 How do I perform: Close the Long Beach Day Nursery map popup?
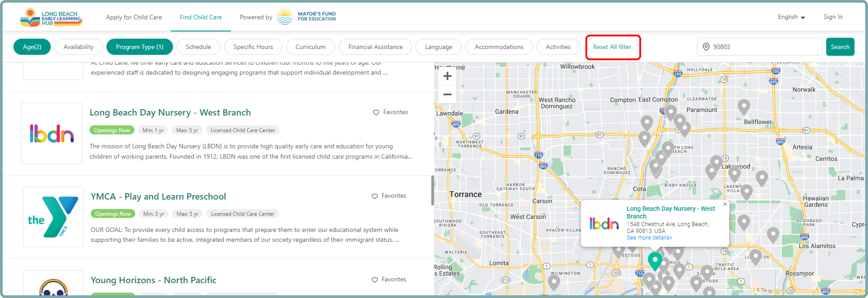click(x=725, y=204)
